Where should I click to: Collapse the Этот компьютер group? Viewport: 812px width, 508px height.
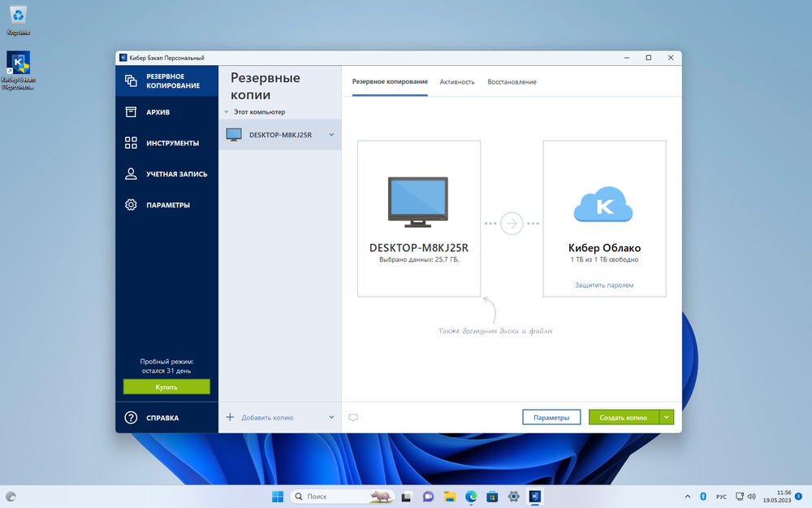(x=227, y=112)
